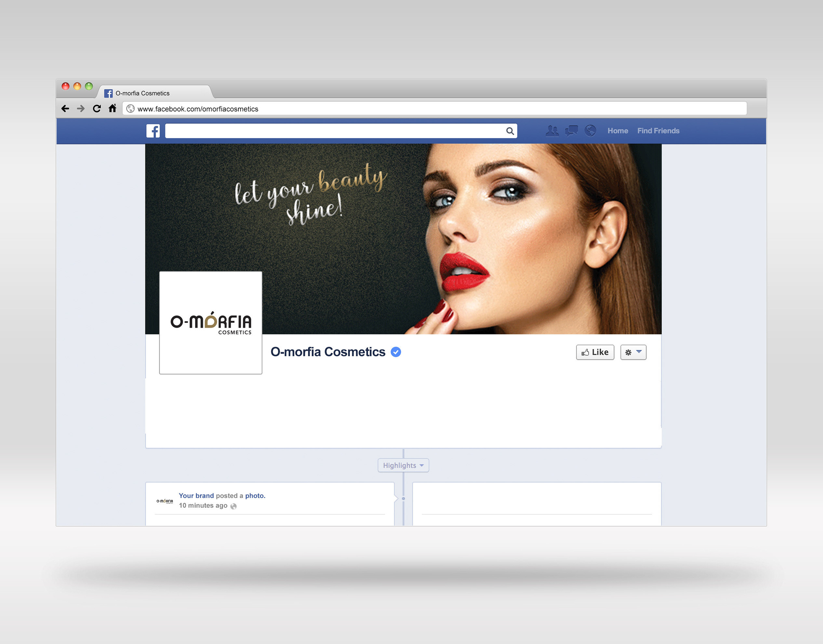Open friend requests icon

(552, 131)
